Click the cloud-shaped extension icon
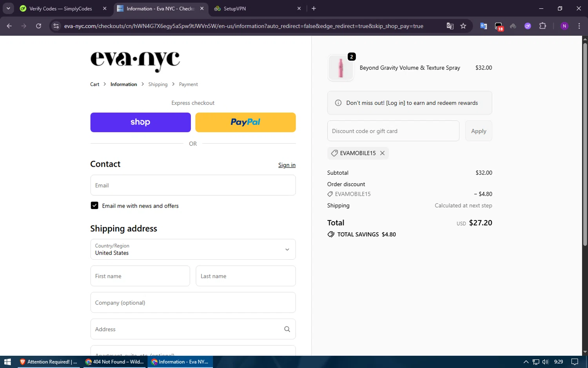588x368 pixels. [513, 26]
